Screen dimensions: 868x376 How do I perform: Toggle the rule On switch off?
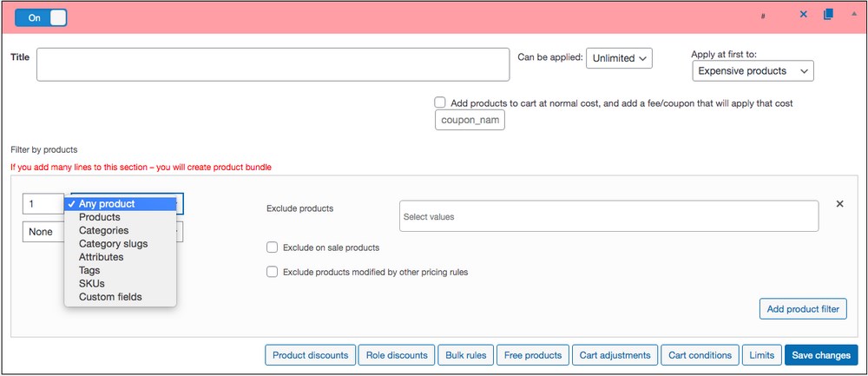click(x=41, y=17)
